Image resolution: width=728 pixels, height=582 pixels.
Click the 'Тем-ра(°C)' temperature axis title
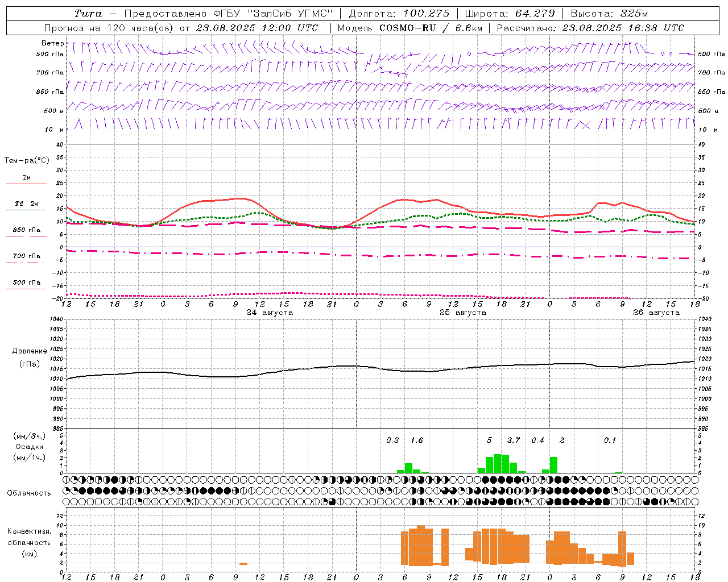[x=27, y=161]
